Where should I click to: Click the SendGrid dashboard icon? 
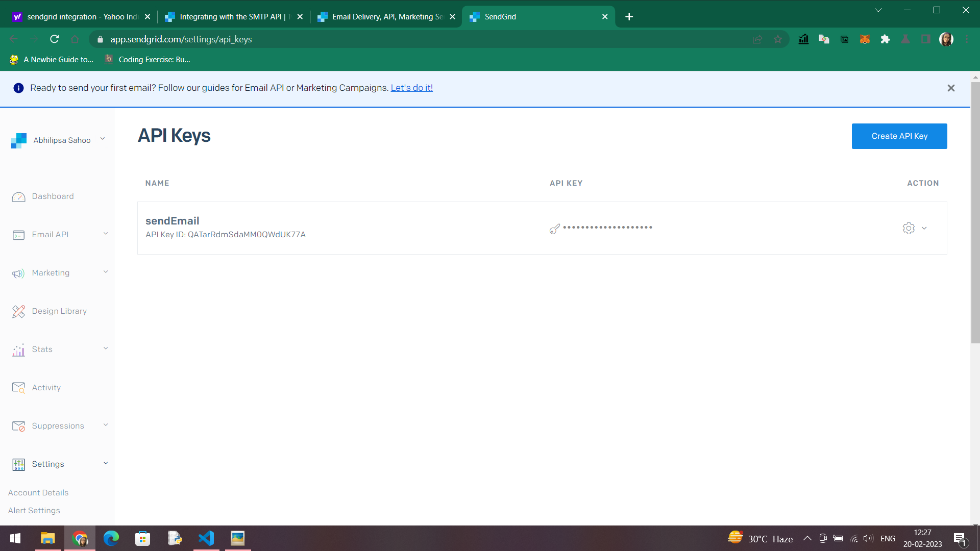[x=18, y=196]
